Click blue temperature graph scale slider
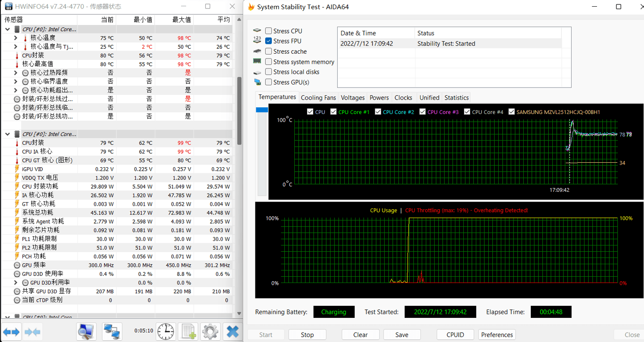 click(262, 110)
